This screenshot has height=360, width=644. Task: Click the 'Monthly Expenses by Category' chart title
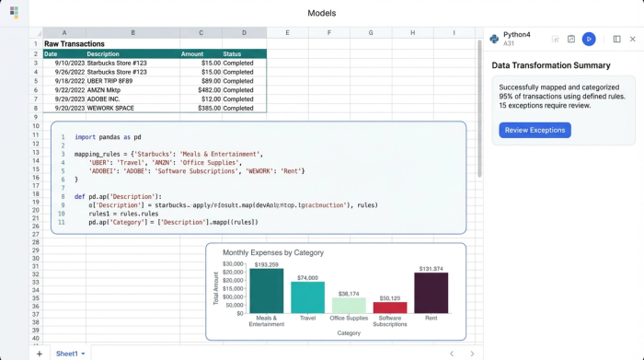[273, 253]
